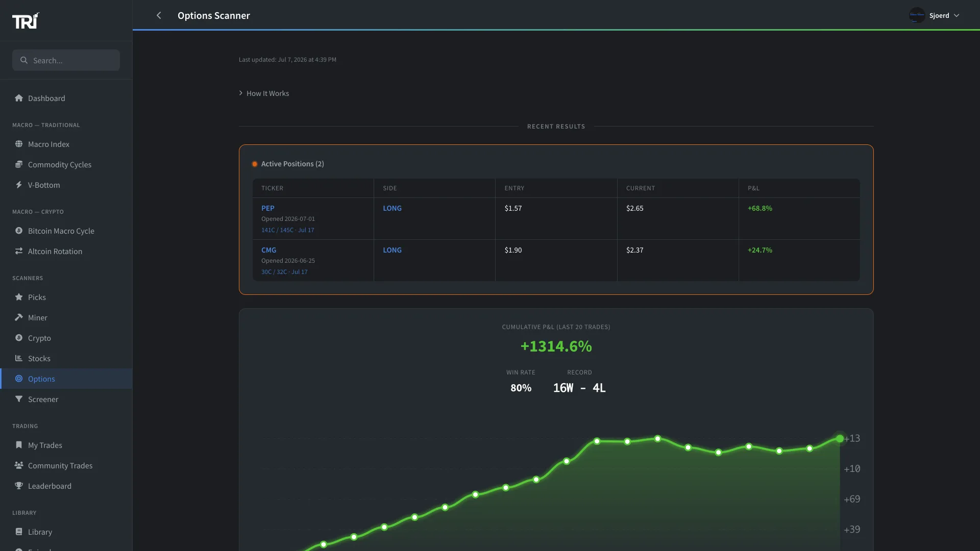Screen dimensions: 980x551
Task: Go to the Miner scanner
Action: coord(66,317)
